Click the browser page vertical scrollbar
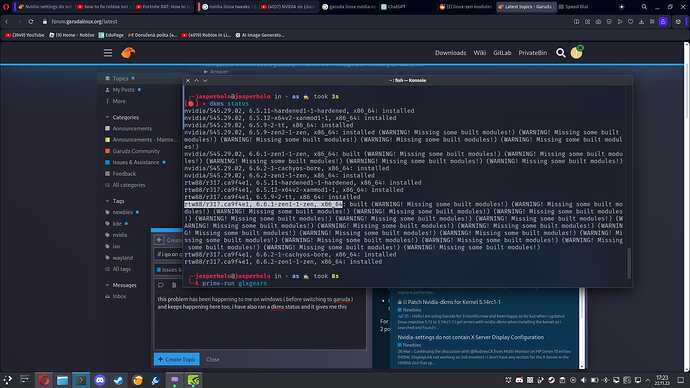This screenshot has height=388, width=690. (x=686, y=79)
